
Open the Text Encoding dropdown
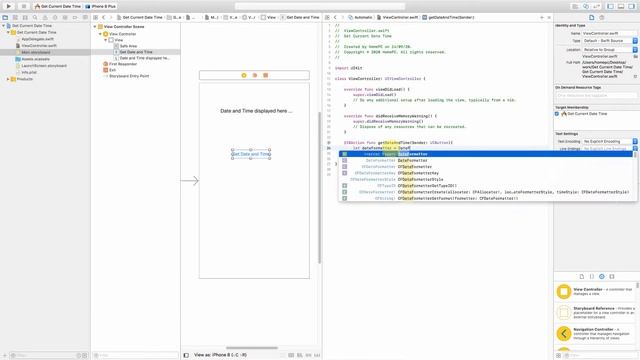click(610, 141)
